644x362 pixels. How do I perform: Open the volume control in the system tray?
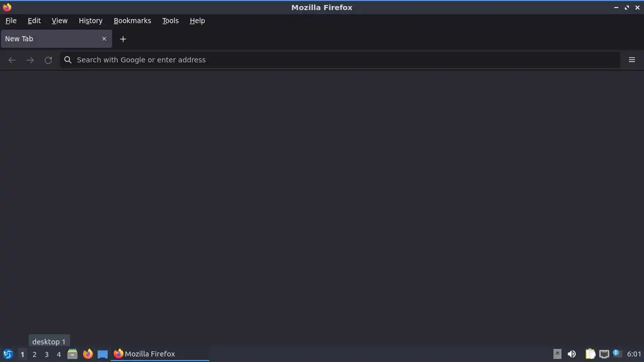(572, 354)
